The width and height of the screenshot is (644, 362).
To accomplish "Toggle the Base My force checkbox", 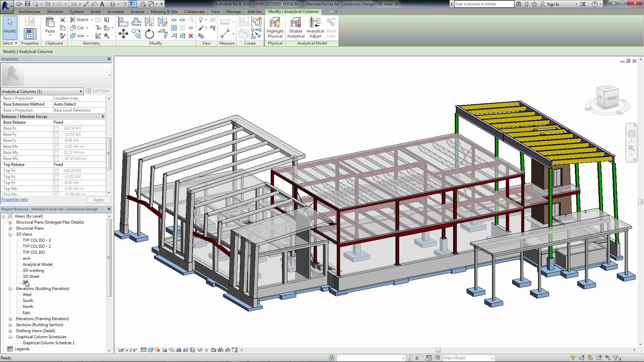I will click(56, 153).
